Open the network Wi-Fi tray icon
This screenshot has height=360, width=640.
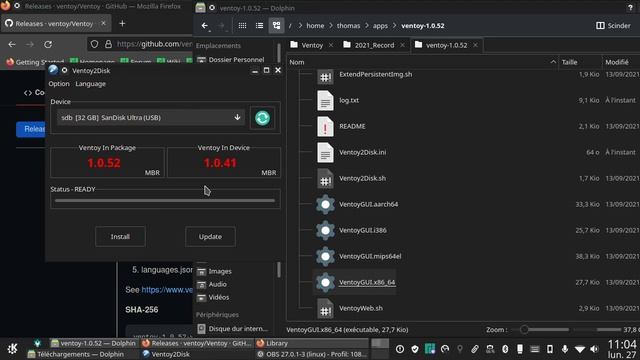coord(580,349)
